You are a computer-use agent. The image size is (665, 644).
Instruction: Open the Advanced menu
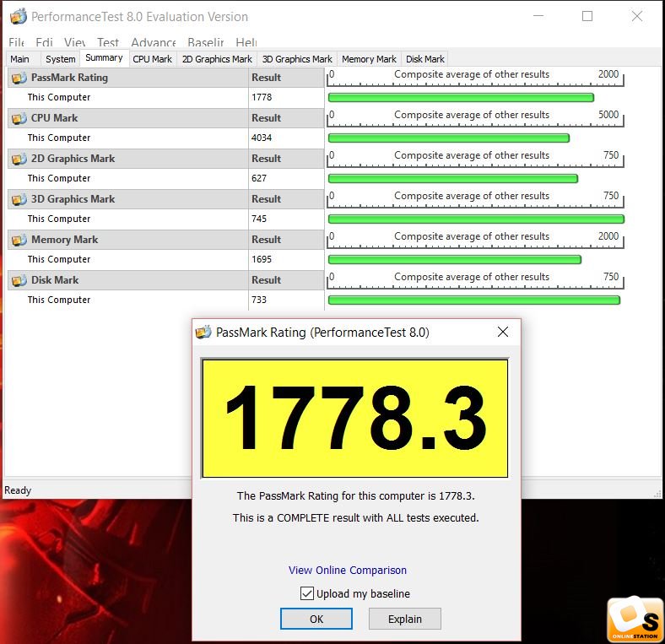click(153, 42)
